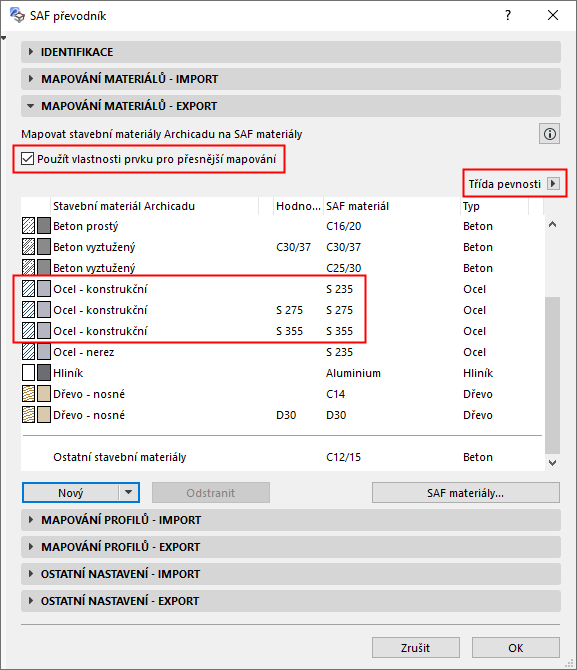Expand MAPOVÁNÍ PROFILŮ - EXPORT section
This screenshot has width=577, height=670.
[291, 547]
